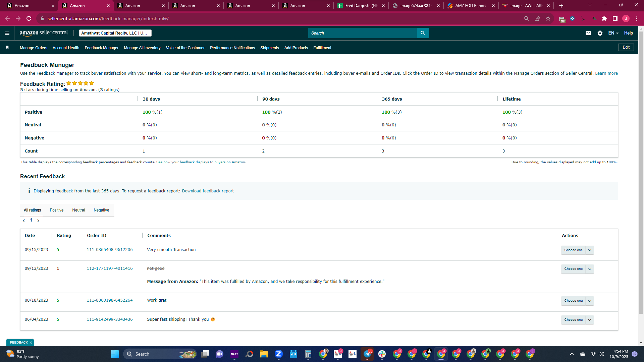Click the share page icon in address bar
The width and height of the screenshot is (644, 362).
coord(537,18)
